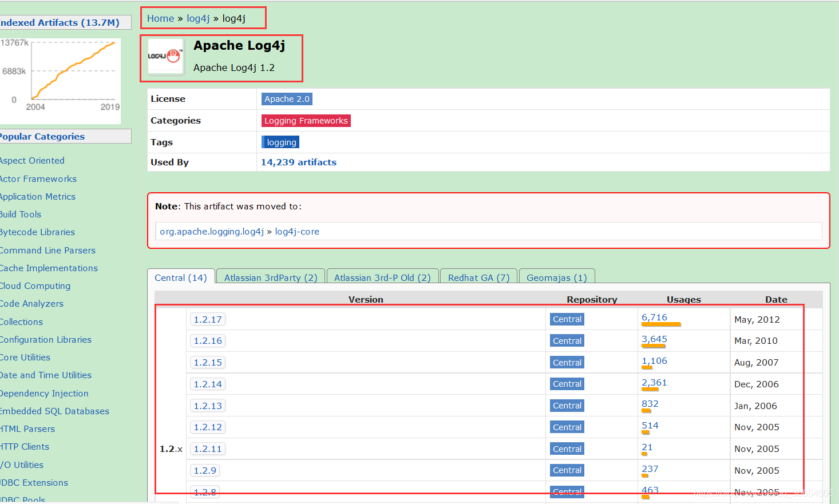This screenshot has height=504, width=839.
Task: Open the log4j-core artifact link
Action: [x=297, y=232]
